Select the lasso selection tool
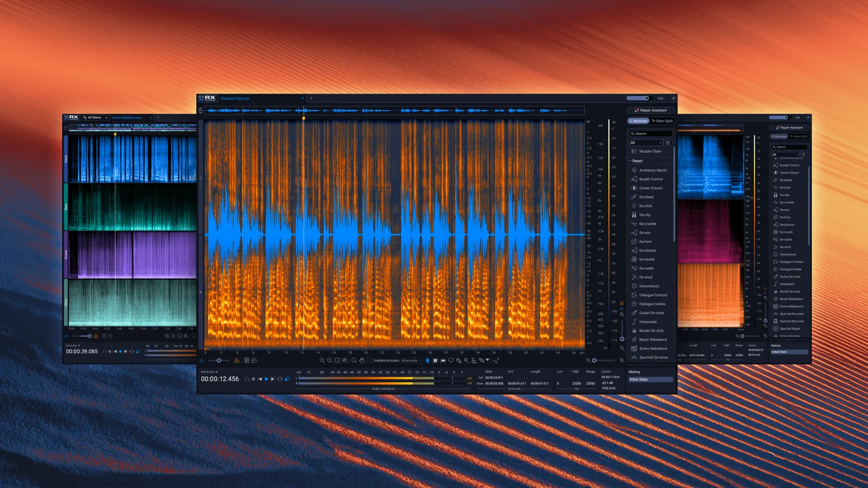The image size is (868, 488). tap(451, 361)
